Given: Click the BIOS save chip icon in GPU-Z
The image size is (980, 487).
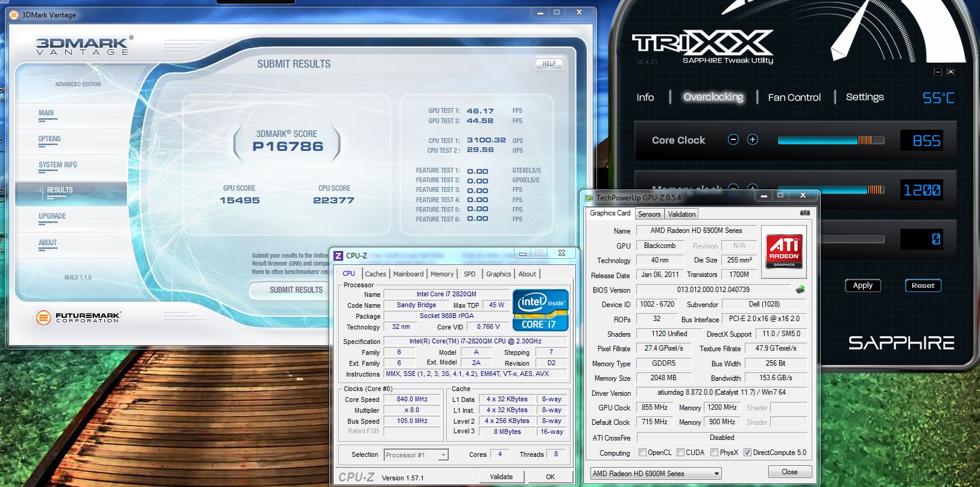Looking at the screenshot, I should point(800,290).
